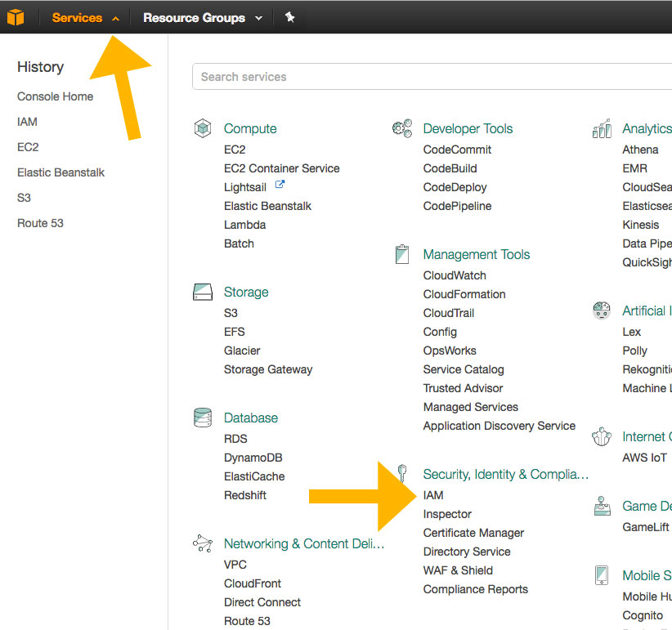Click the Compute category icon

[203, 128]
